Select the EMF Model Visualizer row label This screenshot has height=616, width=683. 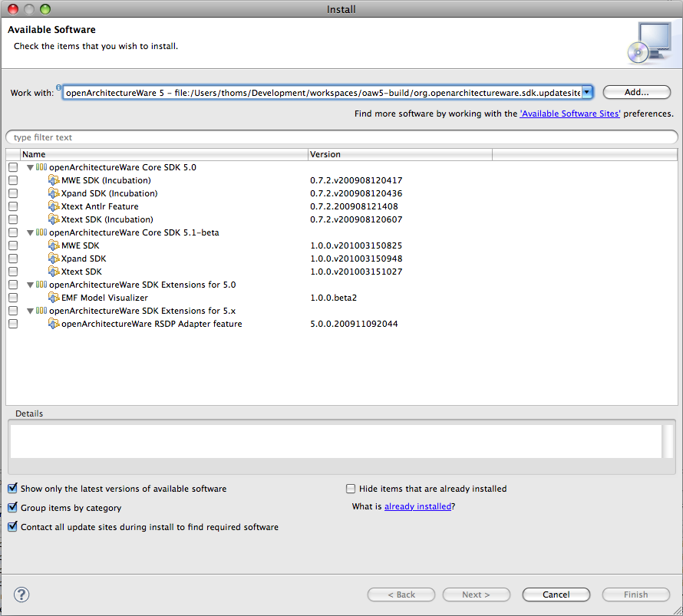click(104, 298)
